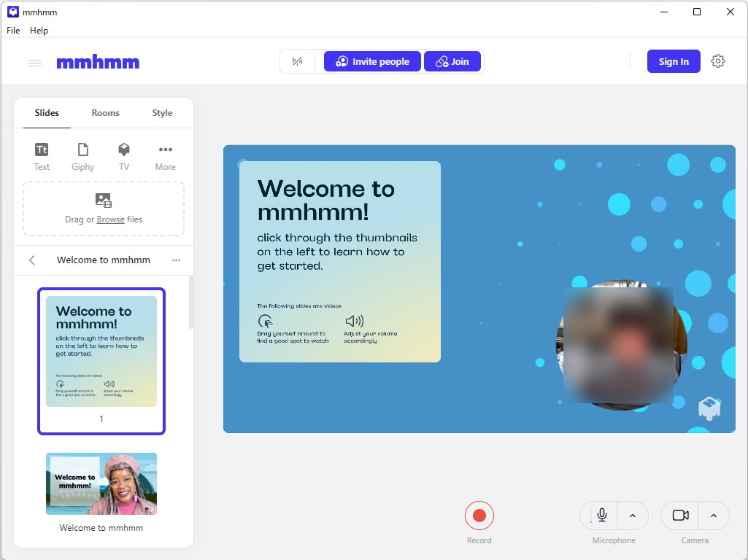Switch to the Slides tab
748x560 pixels.
47,113
